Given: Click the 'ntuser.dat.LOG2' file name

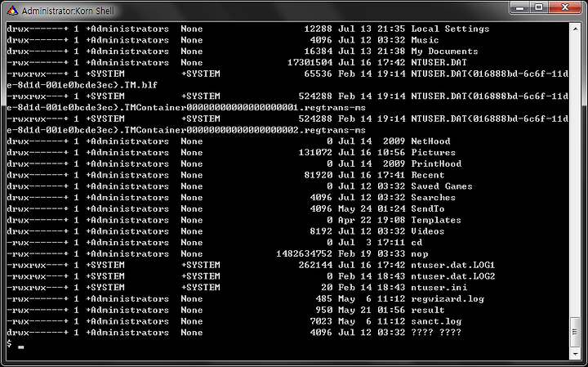Looking at the screenshot, I should (x=453, y=276).
